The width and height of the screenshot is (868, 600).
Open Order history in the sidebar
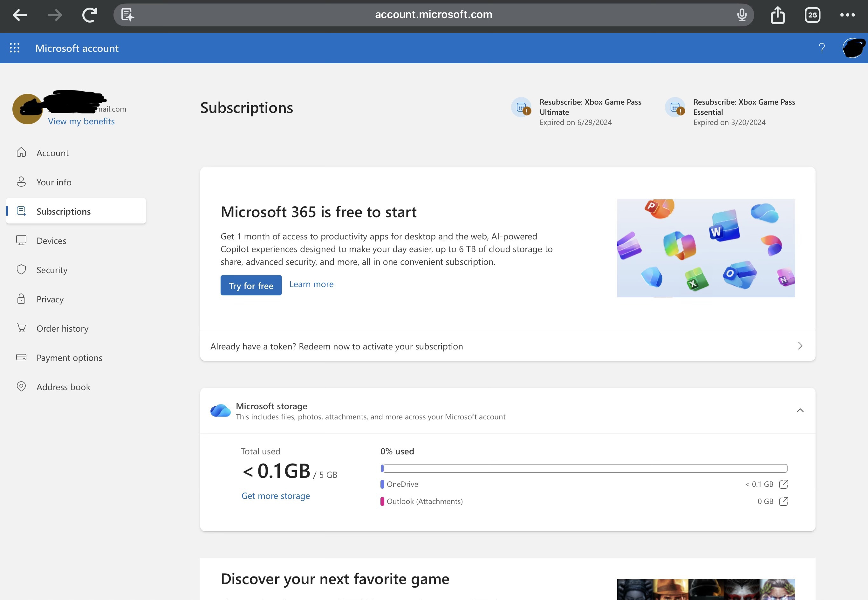click(76, 328)
